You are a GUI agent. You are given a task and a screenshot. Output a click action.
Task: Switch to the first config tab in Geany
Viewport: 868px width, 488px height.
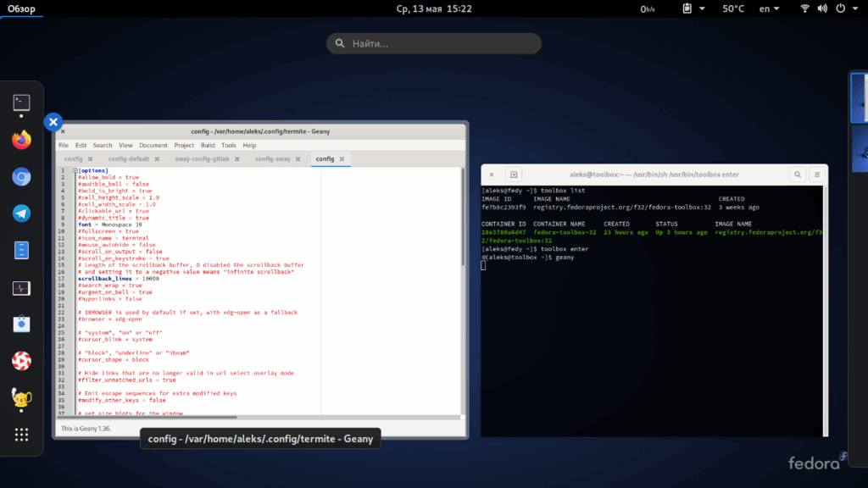(x=74, y=158)
